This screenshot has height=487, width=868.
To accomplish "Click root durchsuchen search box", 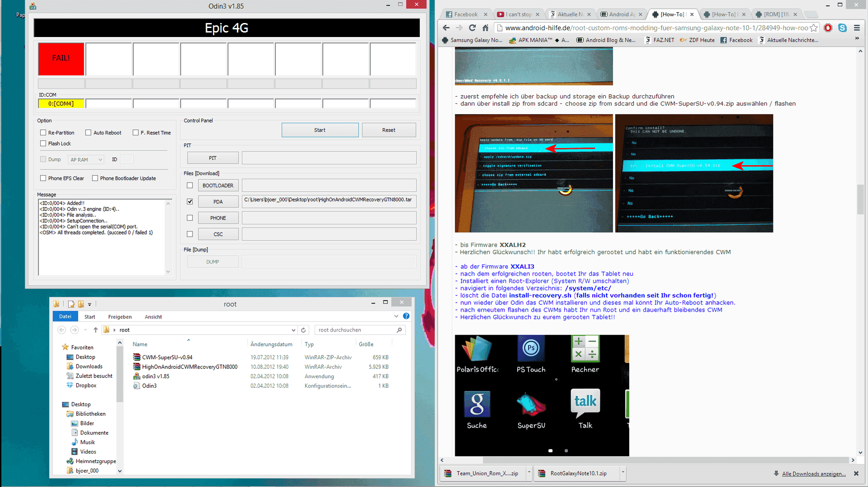I will 359,330.
